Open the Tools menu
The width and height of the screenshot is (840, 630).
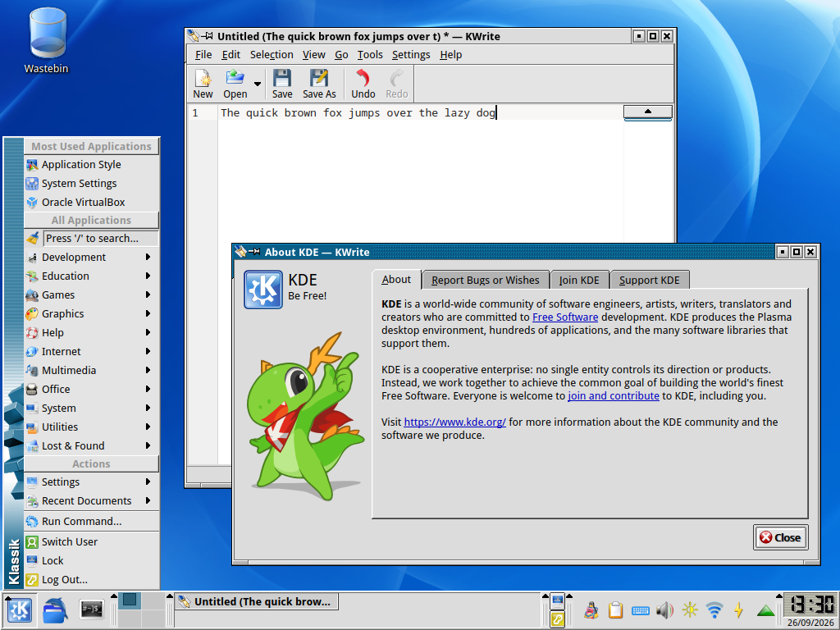tap(370, 55)
